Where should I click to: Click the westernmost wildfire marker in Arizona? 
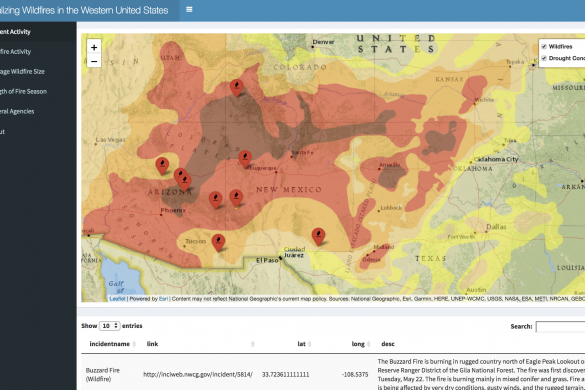[x=162, y=166]
